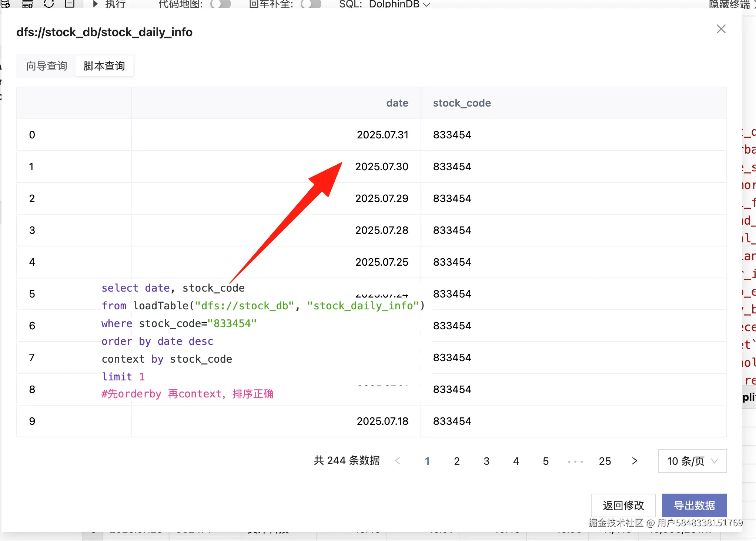This screenshot has width=756, height=541.
Task: Click the 执行 run play icon
Action: tap(96, 4)
